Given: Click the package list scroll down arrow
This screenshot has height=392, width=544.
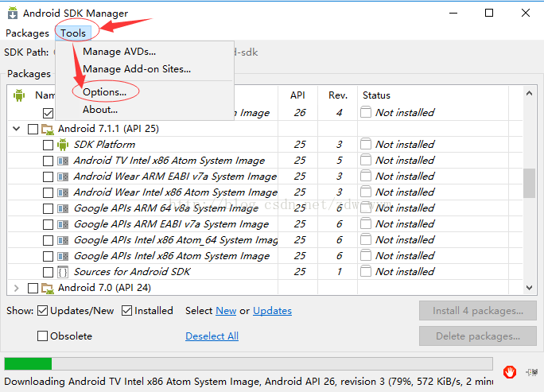Looking at the screenshot, I should pos(529,288).
